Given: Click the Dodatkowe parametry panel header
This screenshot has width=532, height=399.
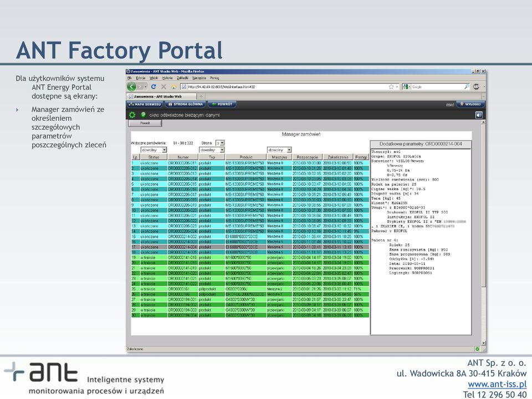Looking at the screenshot, I should [421, 144].
